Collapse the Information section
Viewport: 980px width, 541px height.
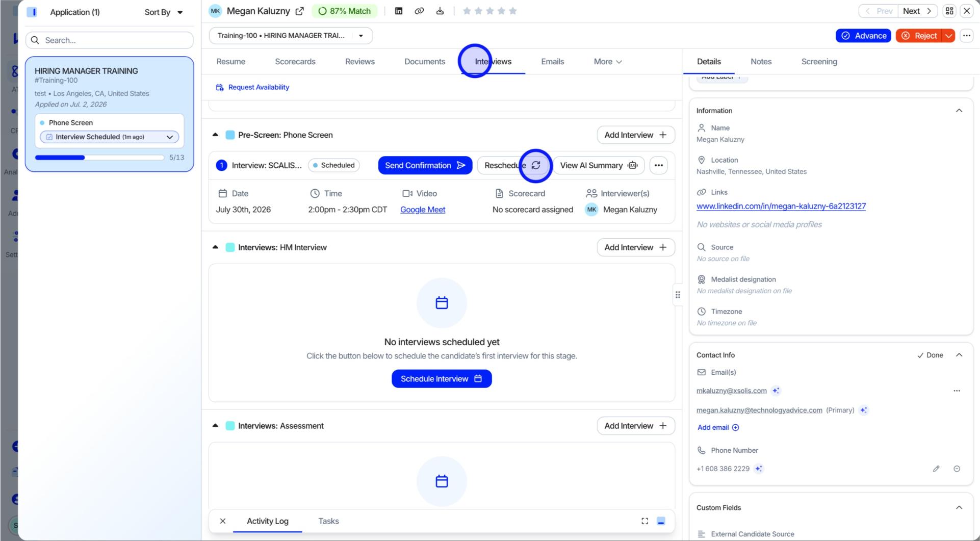click(x=959, y=111)
